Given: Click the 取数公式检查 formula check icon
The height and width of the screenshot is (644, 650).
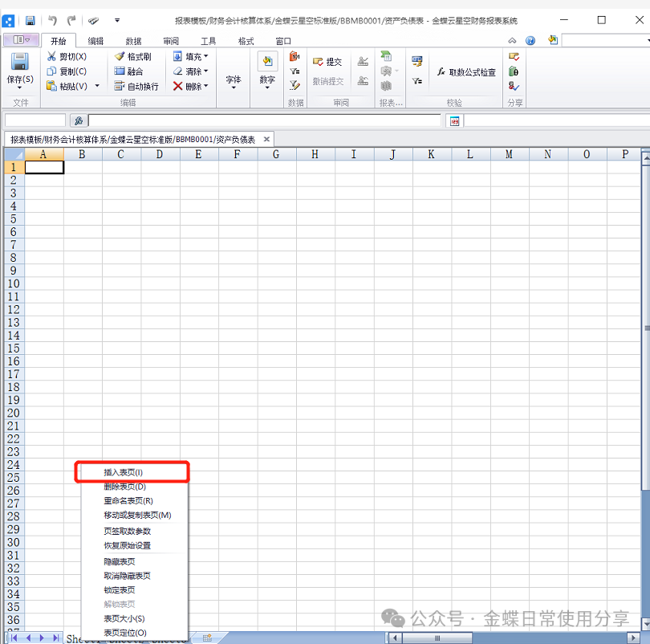Looking at the screenshot, I should pos(441,71).
